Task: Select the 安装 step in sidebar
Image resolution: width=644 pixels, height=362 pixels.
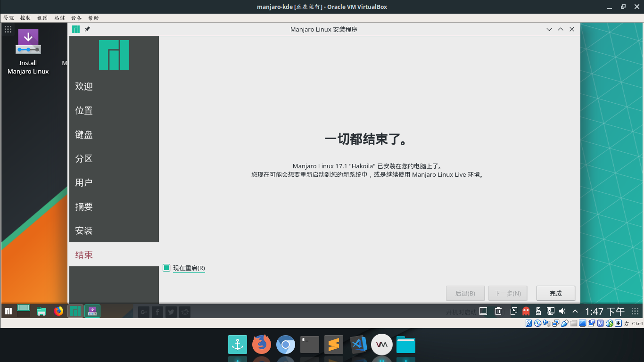Action: (x=114, y=230)
